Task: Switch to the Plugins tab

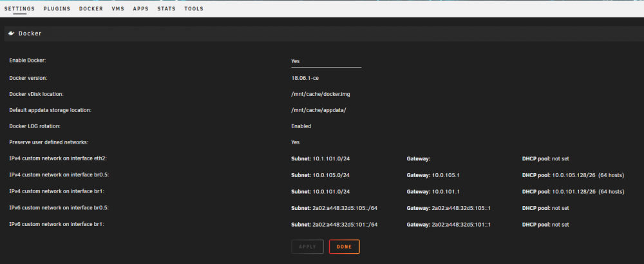Action: 57,8
